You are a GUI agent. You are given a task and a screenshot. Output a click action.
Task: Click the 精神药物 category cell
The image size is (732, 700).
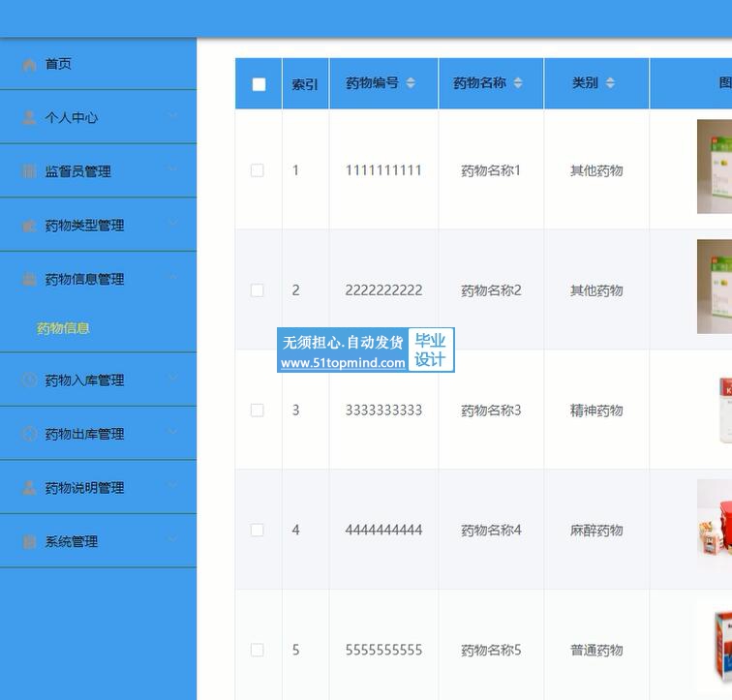tap(596, 411)
